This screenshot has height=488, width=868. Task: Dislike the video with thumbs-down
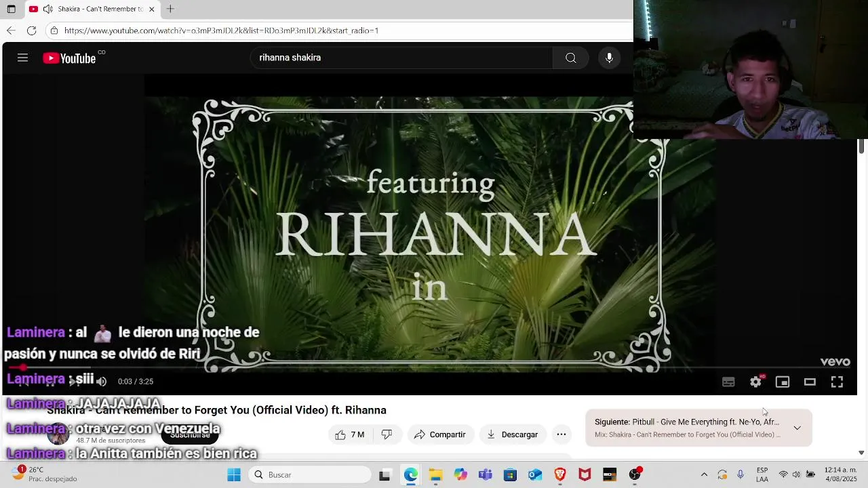[387, 434]
